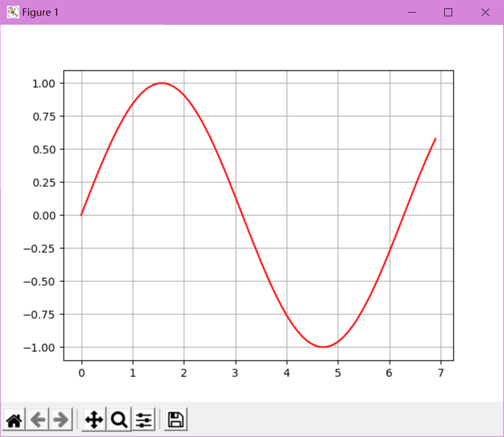Viewport: 504px width, 437px height.
Task: Click the y-axis label '0.00'
Action: (43, 215)
